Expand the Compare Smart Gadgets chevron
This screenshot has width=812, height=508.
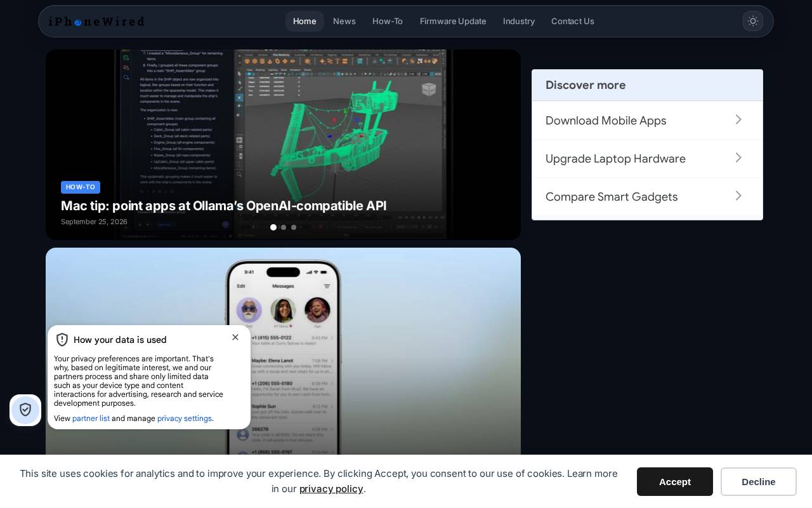pos(738,196)
